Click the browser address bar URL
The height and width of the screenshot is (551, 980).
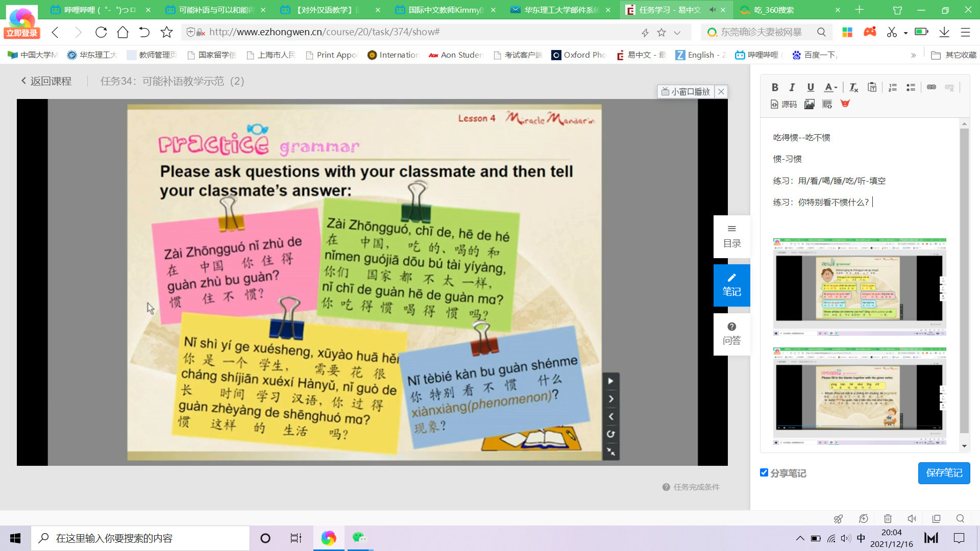point(325,32)
